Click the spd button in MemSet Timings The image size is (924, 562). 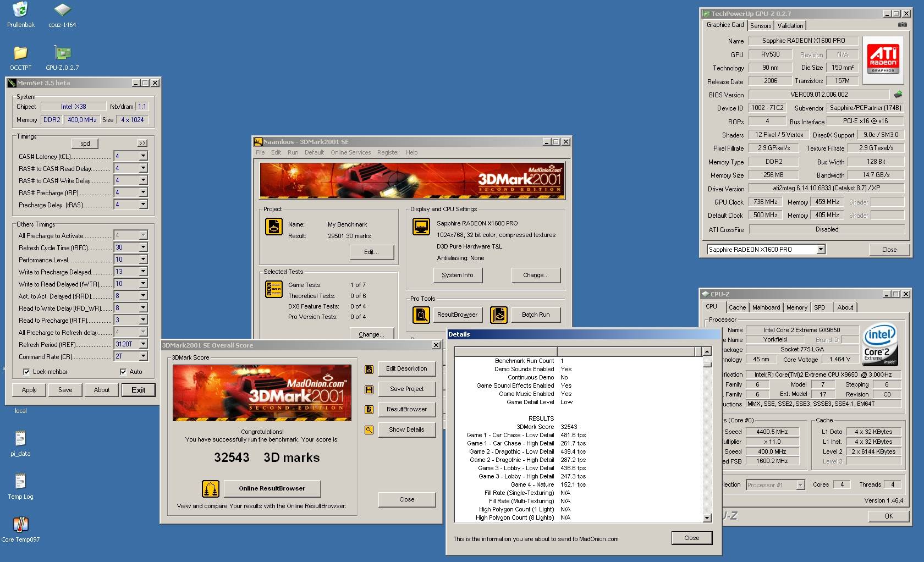[85, 144]
